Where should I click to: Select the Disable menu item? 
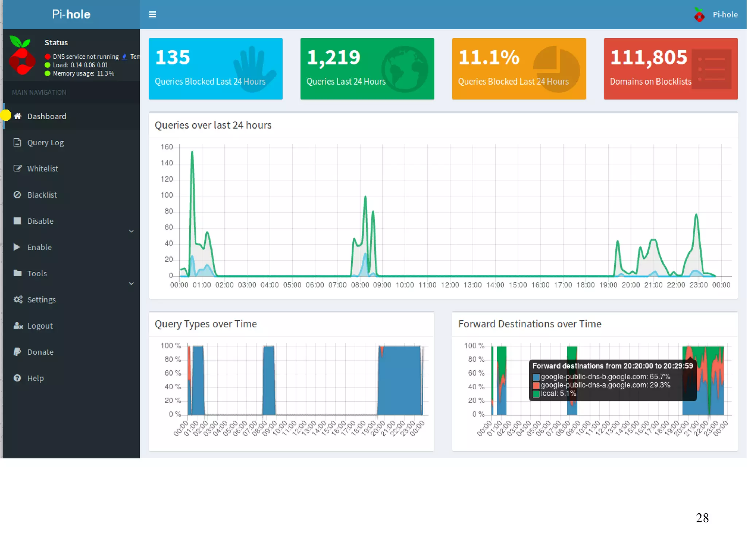click(x=40, y=221)
